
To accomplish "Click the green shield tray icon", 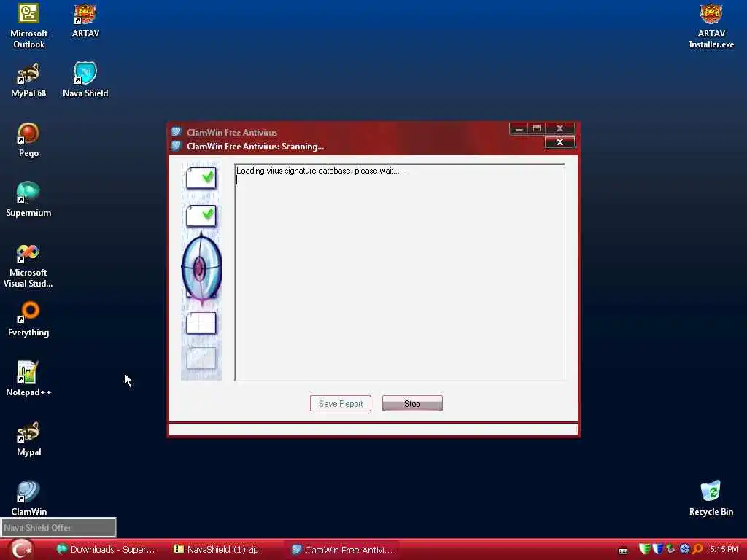I will 645,549.
